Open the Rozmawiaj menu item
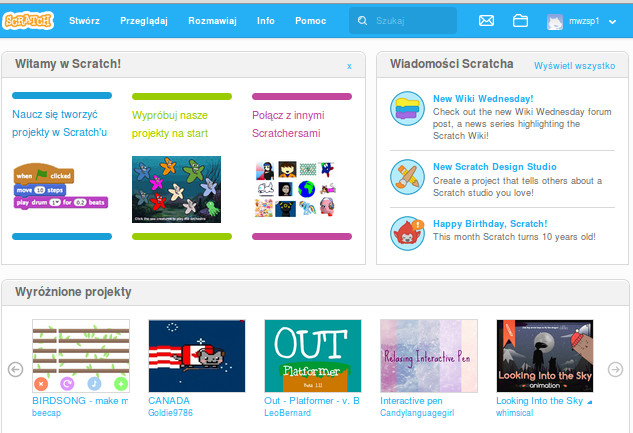 [212, 21]
